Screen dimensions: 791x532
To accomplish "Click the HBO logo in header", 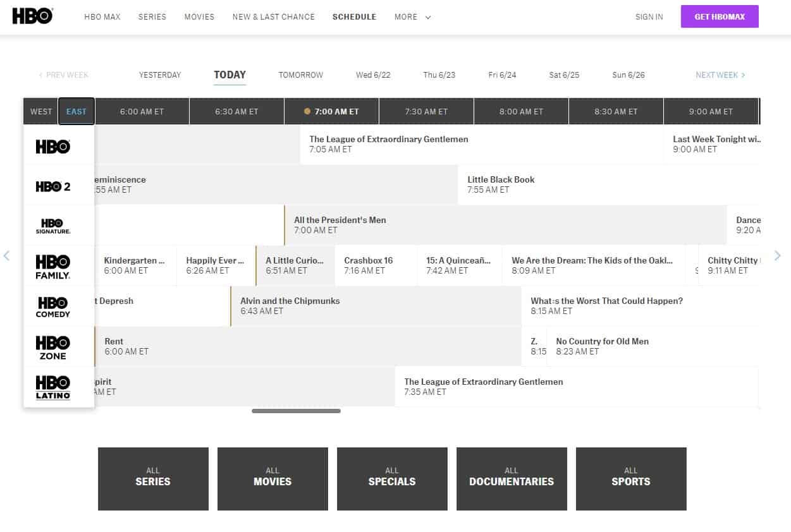I will click(33, 16).
